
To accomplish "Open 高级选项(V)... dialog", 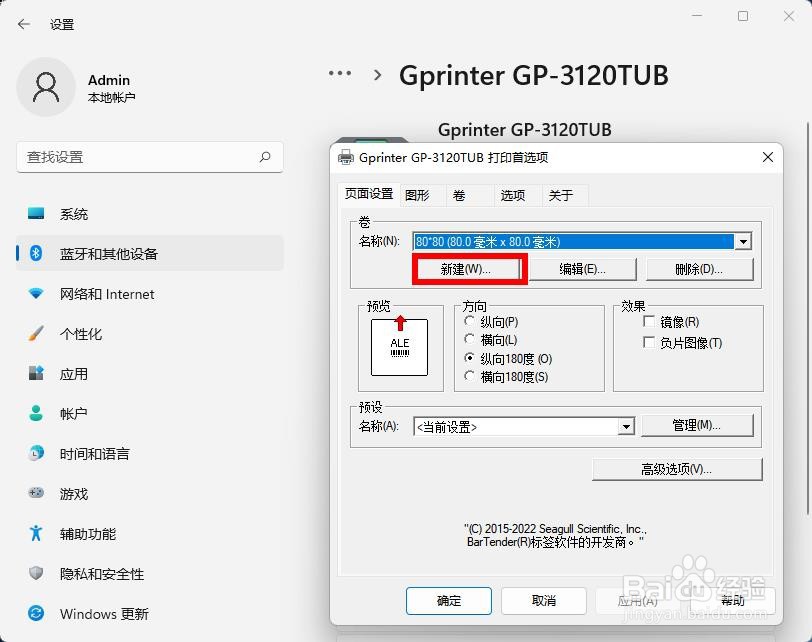I will click(677, 469).
